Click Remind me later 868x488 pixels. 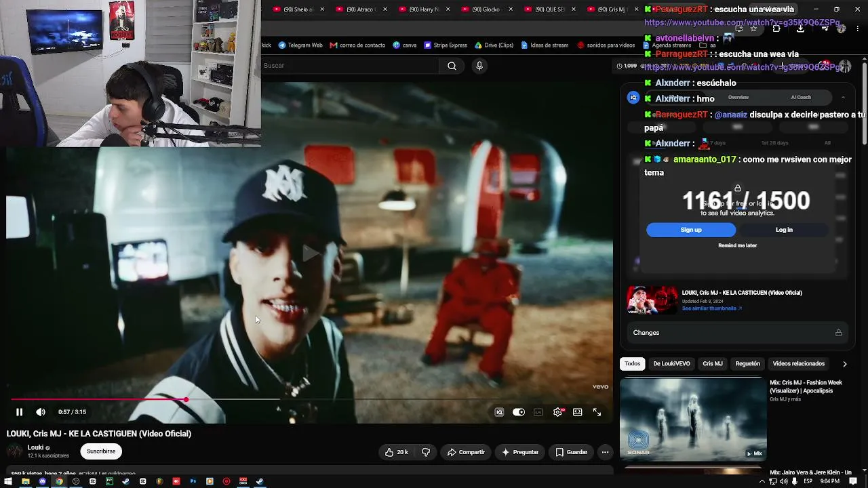[x=737, y=245]
